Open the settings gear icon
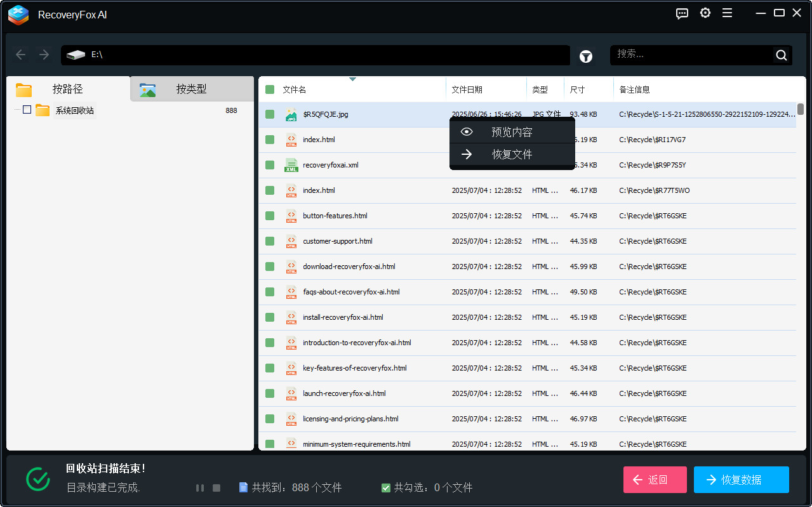Viewport: 812px width, 507px height. [705, 13]
